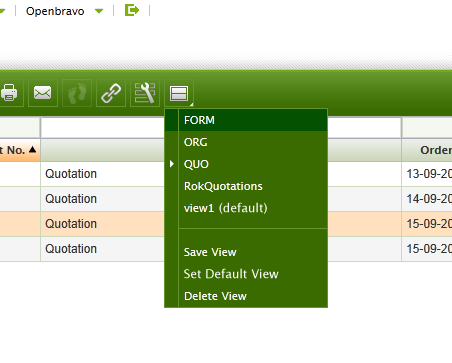
Task: Open the wrench customize form icon
Action: tap(145, 93)
